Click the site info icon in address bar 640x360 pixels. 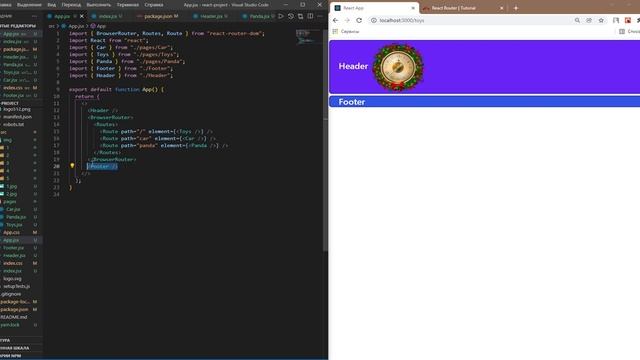tap(373, 20)
